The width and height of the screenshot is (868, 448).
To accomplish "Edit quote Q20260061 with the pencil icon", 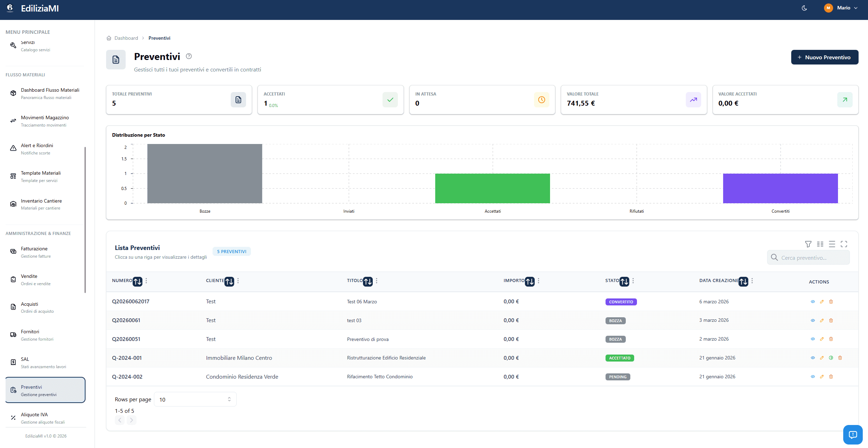I will [x=822, y=320].
